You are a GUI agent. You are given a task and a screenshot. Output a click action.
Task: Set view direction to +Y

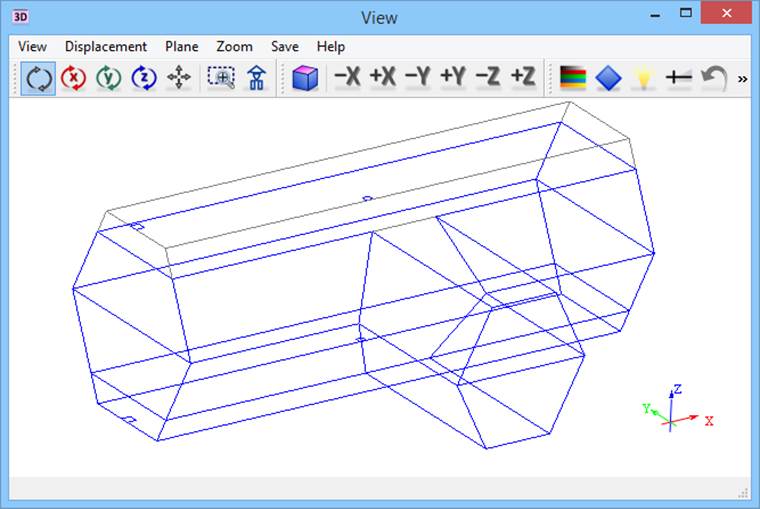point(453,77)
